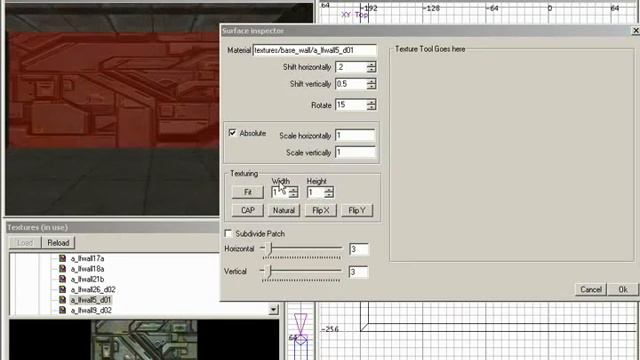This screenshot has height=360, width=640.
Task: Select a_lfwall5_d01 in texture list
Action: click(x=91, y=300)
